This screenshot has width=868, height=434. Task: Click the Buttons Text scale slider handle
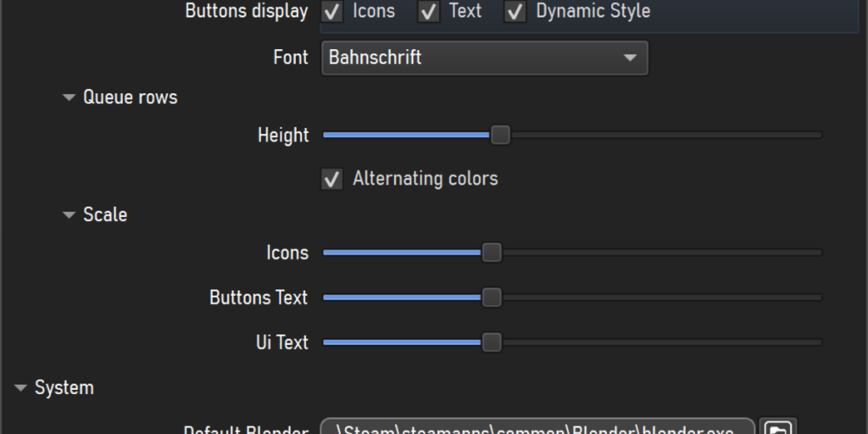coord(492,298)
